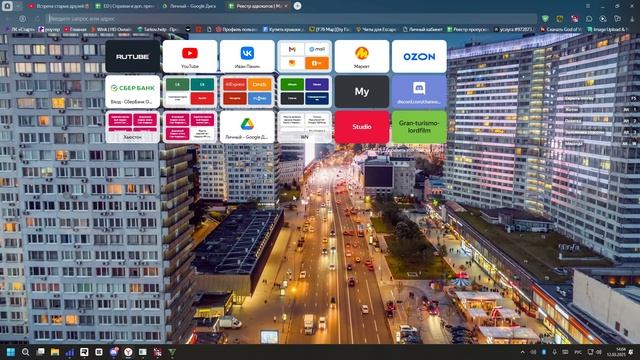This screenshot has height=360, width=640.
Task: Open the Wink HD Online bookmark
Action: 111,29
